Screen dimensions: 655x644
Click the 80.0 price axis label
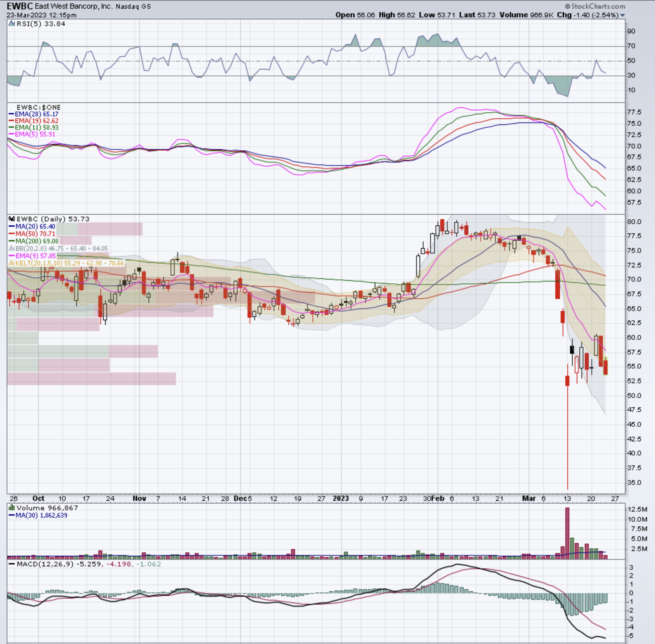[634, 222]
